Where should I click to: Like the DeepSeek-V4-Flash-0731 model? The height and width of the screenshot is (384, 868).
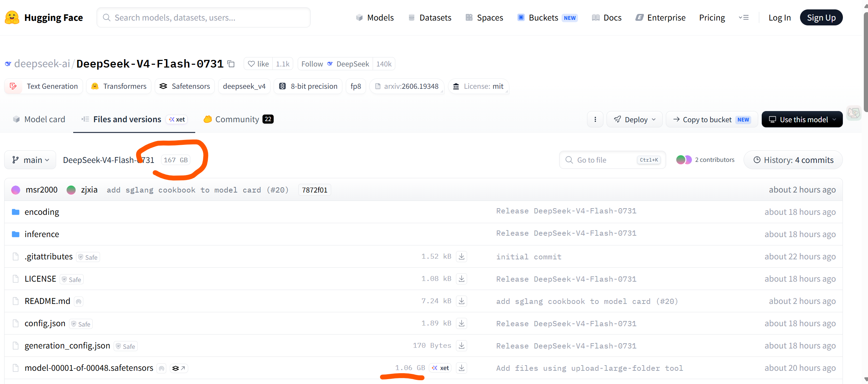pos(258,64)
